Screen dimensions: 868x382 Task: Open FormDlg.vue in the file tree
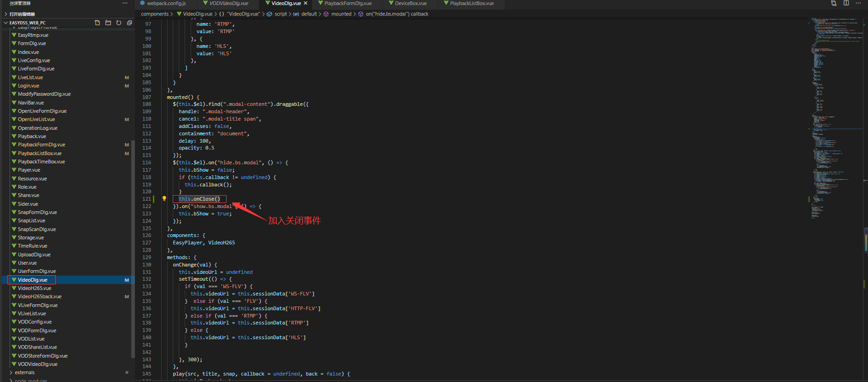pyautogui.click(x=32, y=43)
